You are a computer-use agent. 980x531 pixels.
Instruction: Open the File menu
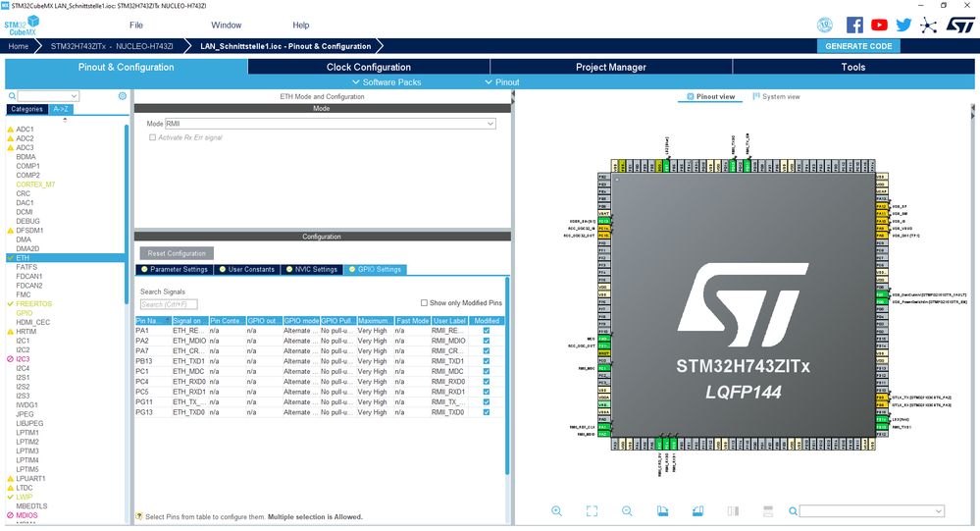(x=136, y=25)
